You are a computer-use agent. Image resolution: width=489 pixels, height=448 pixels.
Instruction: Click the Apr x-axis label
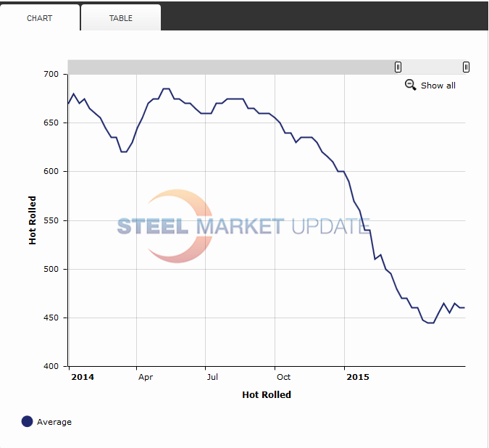click(x=145, y=377)
